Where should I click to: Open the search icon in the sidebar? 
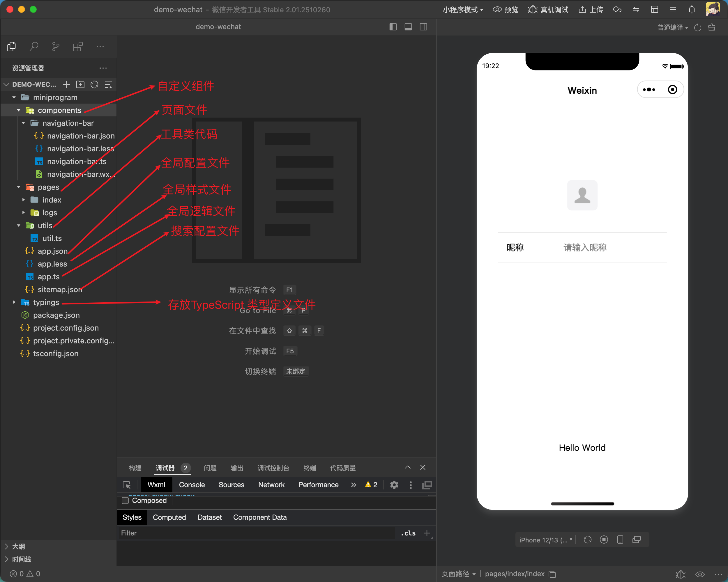tap(34, 46)
